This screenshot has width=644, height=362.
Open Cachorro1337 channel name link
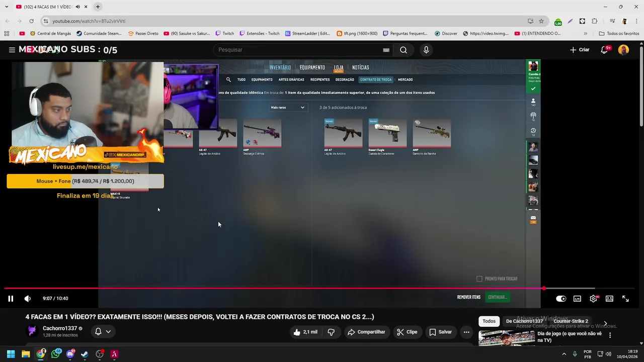click(x=60, y=328)
